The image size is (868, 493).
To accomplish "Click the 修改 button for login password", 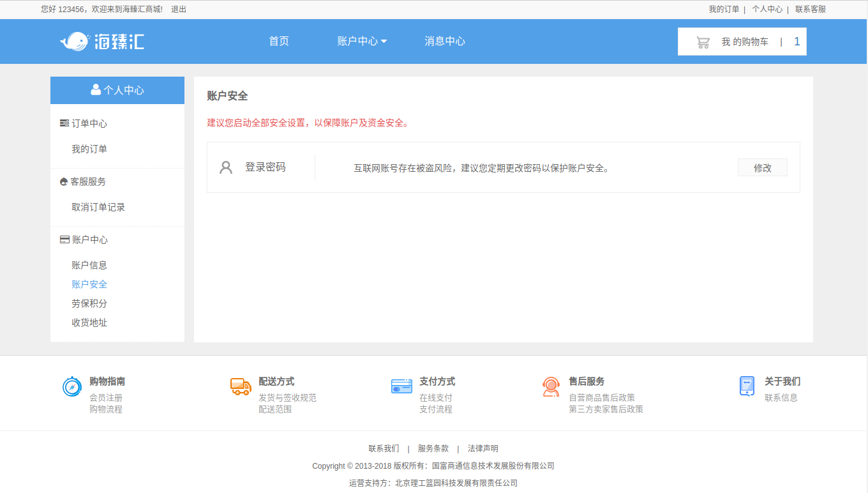I will coord(763,167).
